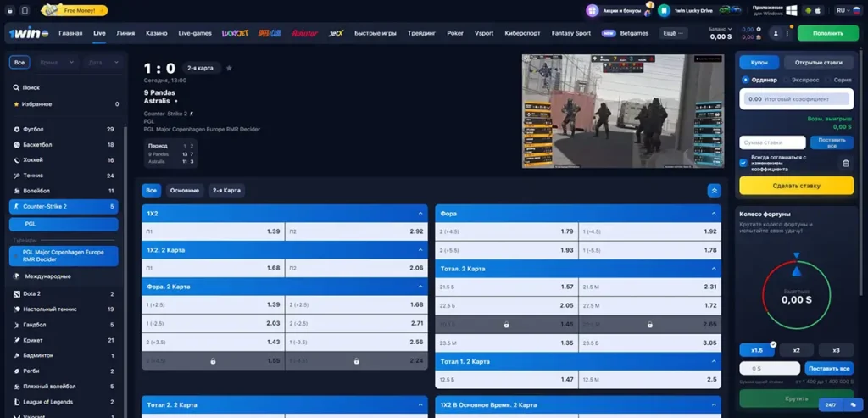Open the LuckyJet game logo
868x418 pixels.
236,33
